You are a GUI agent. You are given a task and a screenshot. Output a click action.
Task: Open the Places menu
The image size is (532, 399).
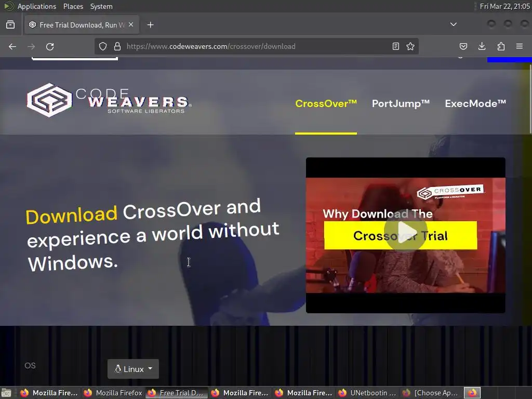pyautogui.click(x=73, y=6)
